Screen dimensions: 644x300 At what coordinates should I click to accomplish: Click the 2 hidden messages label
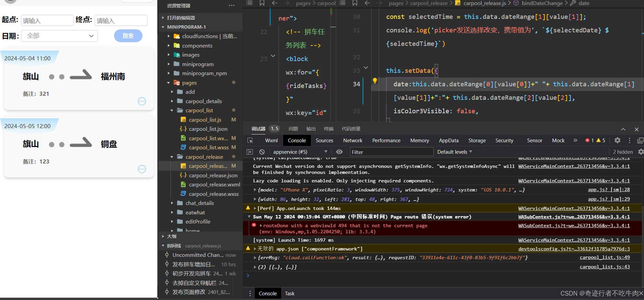click(x=623, y=152)
